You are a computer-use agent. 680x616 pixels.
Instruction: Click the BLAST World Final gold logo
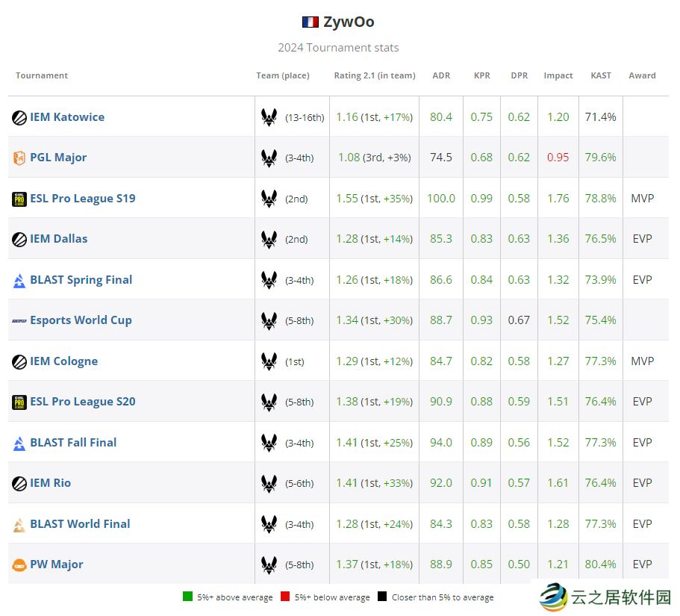(x=19, y=525)
